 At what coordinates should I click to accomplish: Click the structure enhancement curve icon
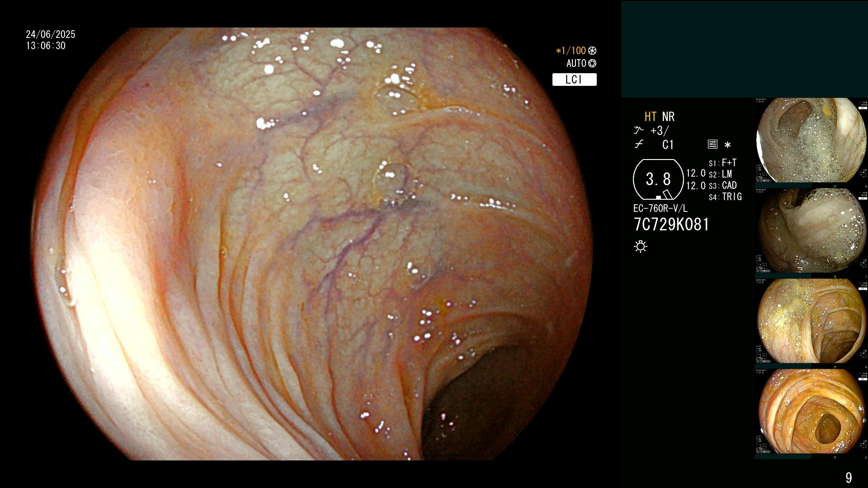(638, 131)
